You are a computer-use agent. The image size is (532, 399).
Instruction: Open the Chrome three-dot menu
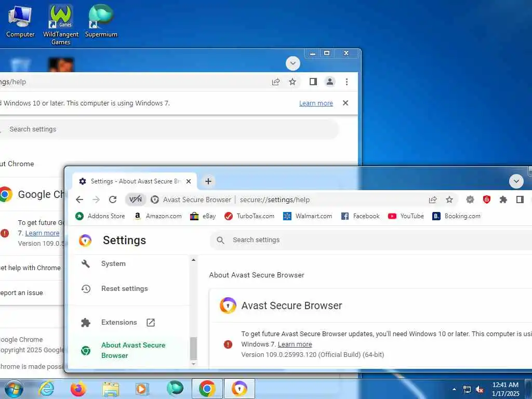pos(347,82)
